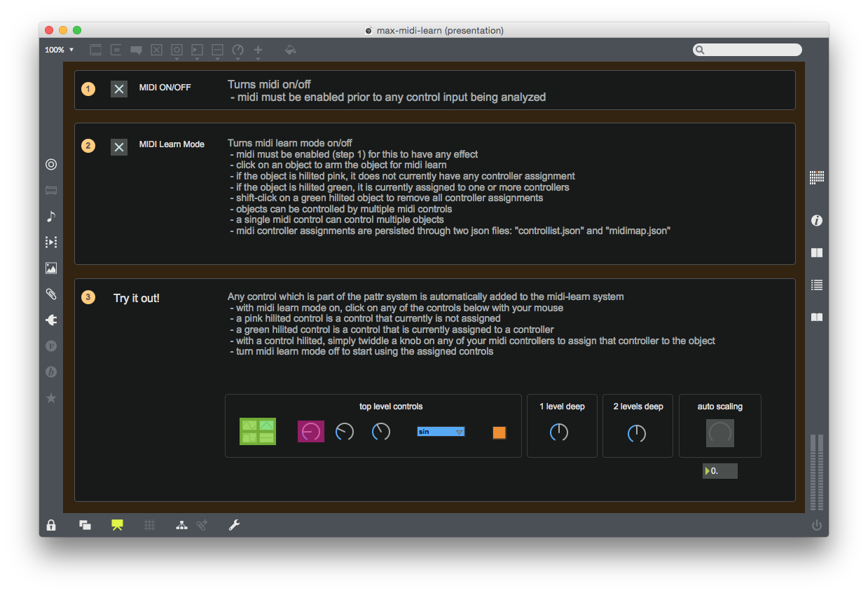Toggle patcher lock icon
The width and height of the screenshot is (868, 593).
pyautogui.click(x=51, y=525)
